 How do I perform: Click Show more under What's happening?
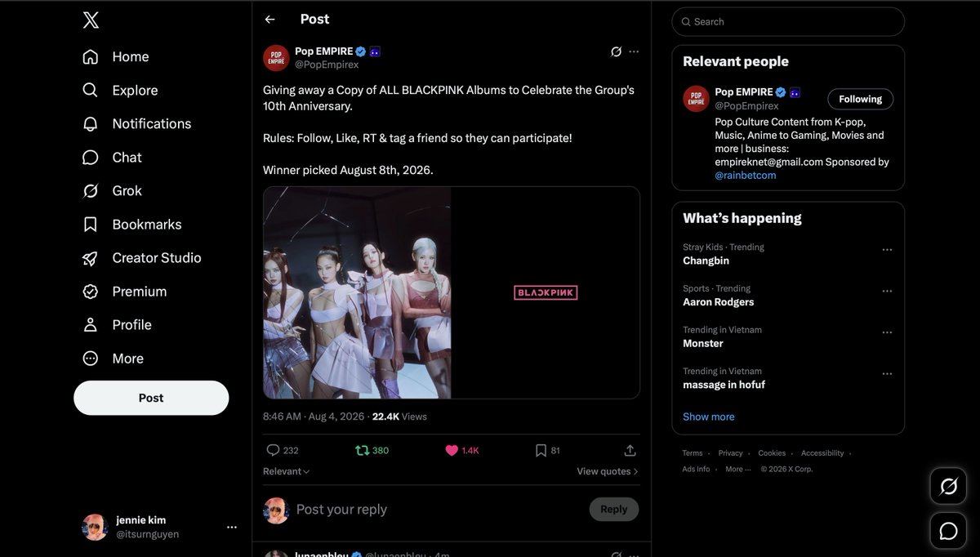point(708,417)
